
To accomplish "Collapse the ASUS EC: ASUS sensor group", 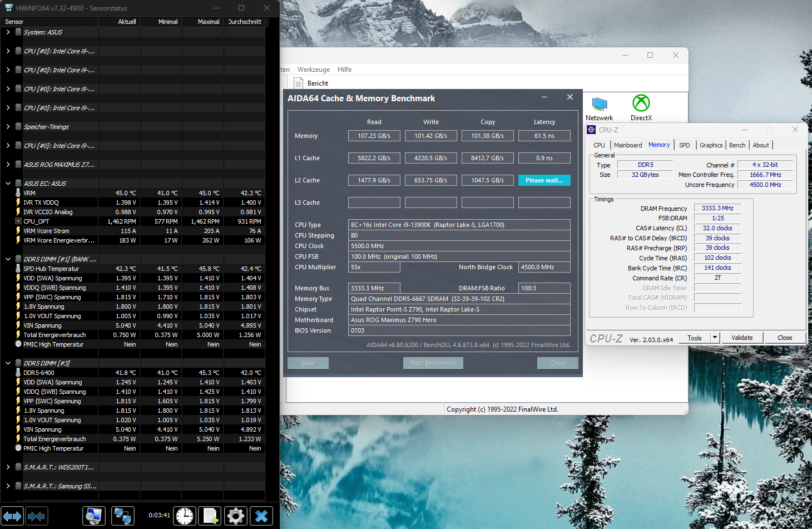I will (8, 184).
